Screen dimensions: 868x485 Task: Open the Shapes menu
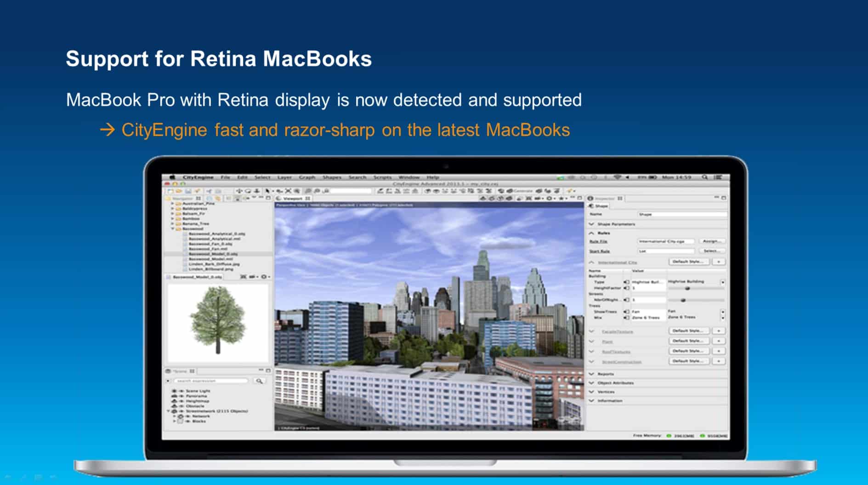click(331, 177)
